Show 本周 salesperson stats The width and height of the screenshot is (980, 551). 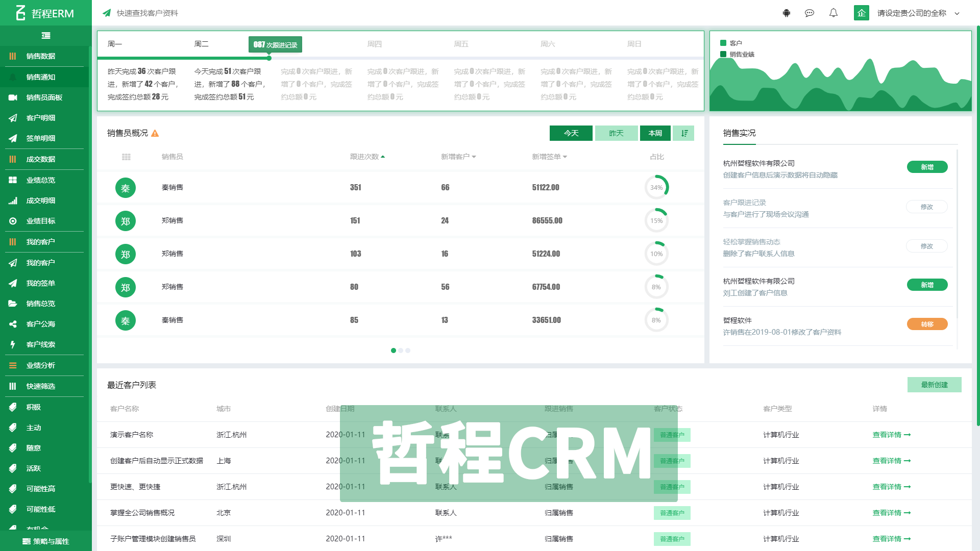655,133
